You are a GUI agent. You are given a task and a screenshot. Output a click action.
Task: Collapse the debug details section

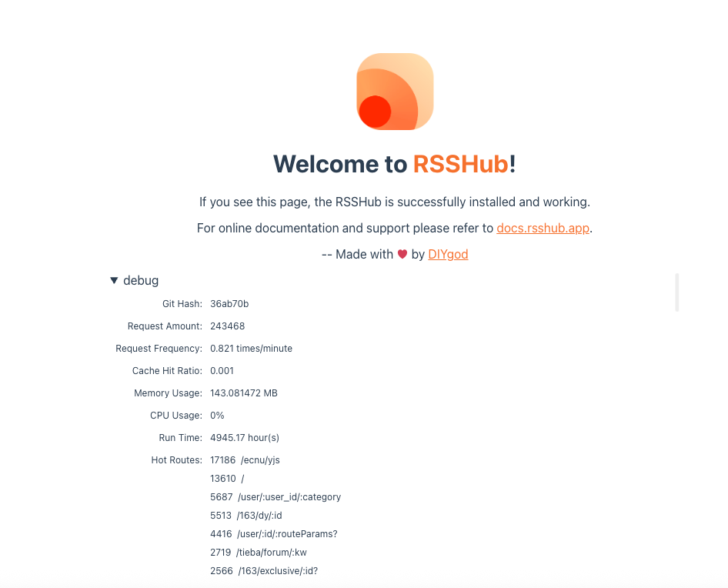pos(134,280)
